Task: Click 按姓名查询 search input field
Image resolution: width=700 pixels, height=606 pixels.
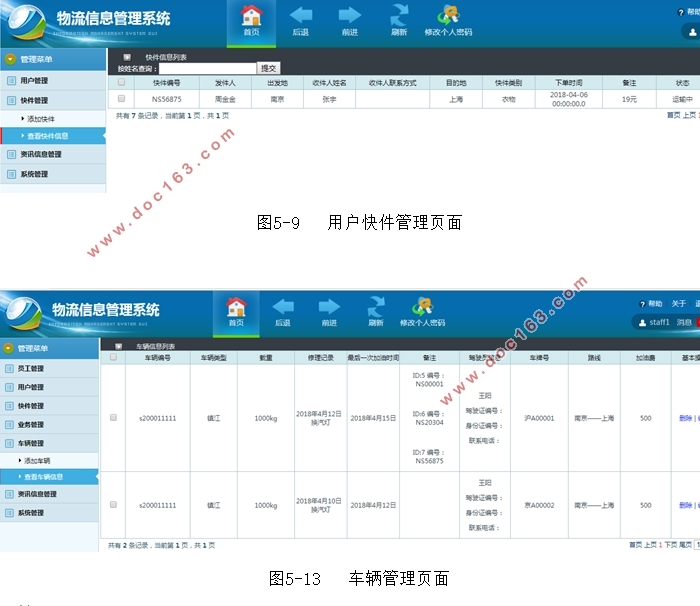Action: click(208, 68)
